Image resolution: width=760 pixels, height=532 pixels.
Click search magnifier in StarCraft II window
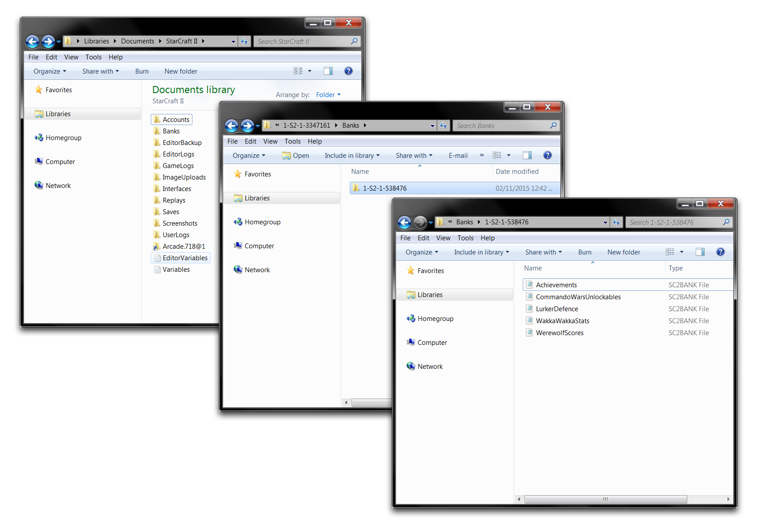(x=354, y=41)
